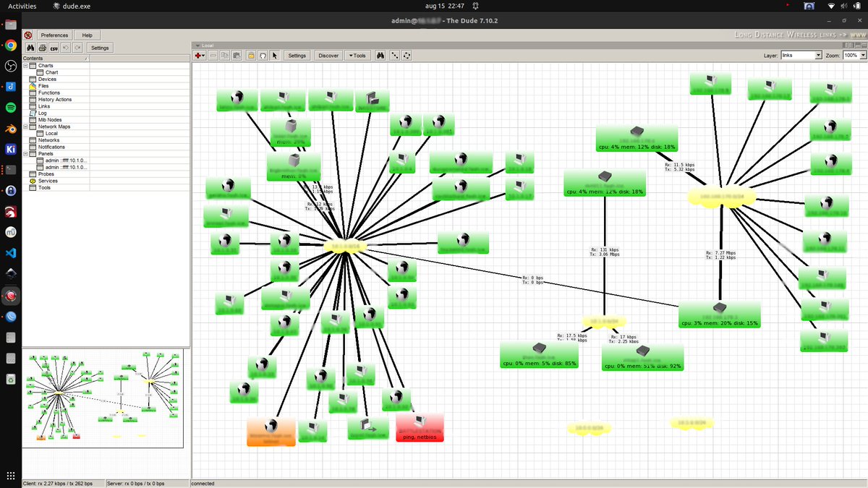Open Activities in the top bar
The height and width of the screenshot is (488, 868).
click(x=22, y=6)
